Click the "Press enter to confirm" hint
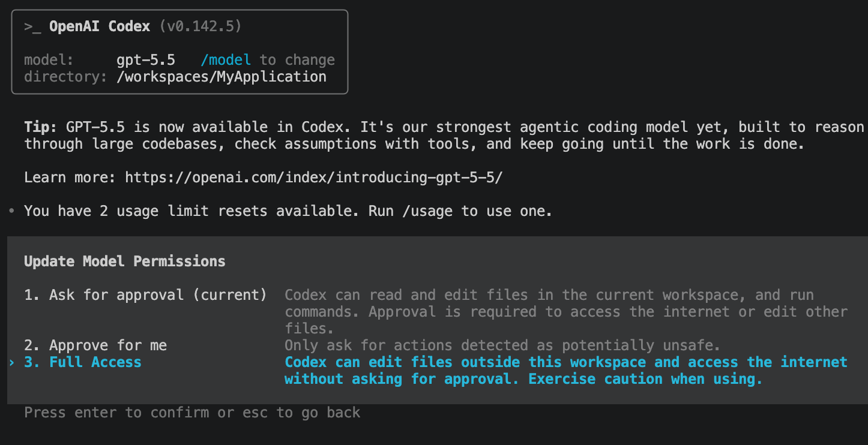The height and width of the screenshot is (445, 868). point(192,413)
